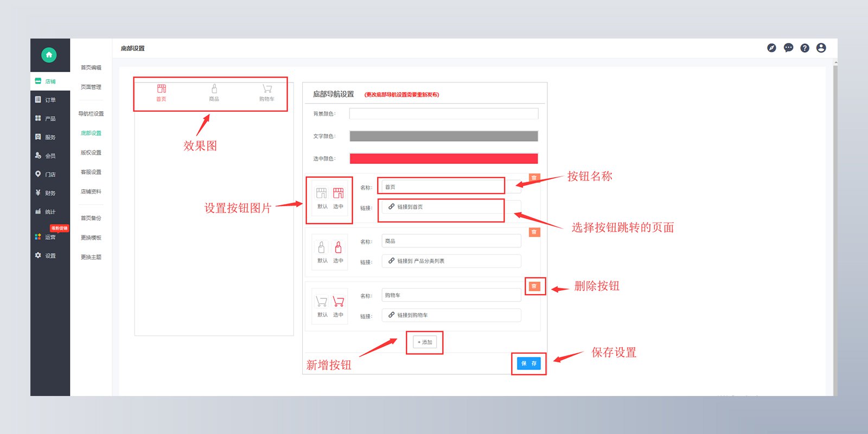Delete the 商品 navigation button
This screenshot has width=868, height=434.
coord(534,232)
